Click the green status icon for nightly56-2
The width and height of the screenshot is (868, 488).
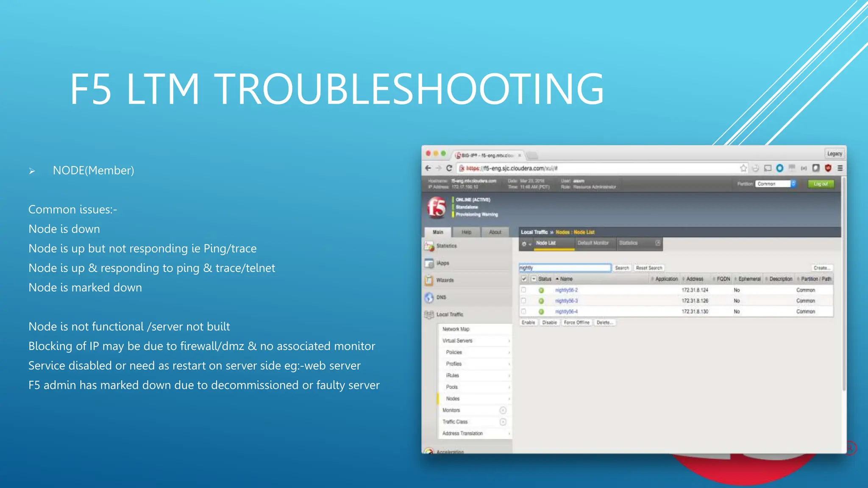[x=541, y=290]
